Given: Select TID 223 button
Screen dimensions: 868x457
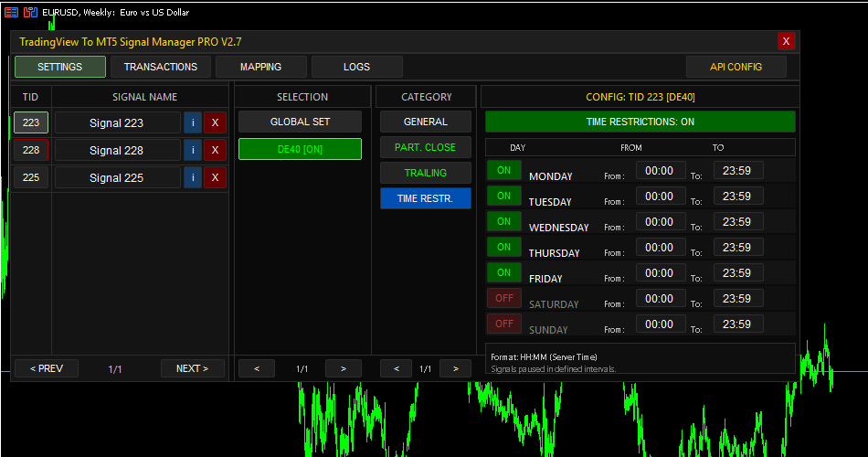Looking at the screenshot, I should point(31,122).
